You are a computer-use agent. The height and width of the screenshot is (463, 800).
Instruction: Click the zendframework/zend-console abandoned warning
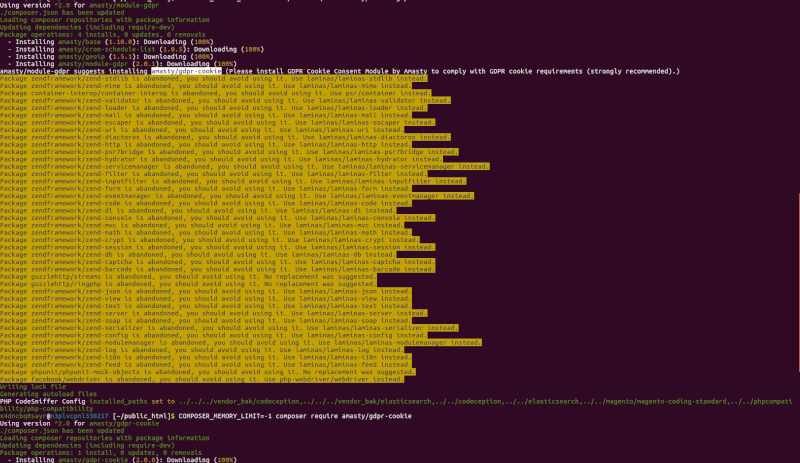point(217,218)
